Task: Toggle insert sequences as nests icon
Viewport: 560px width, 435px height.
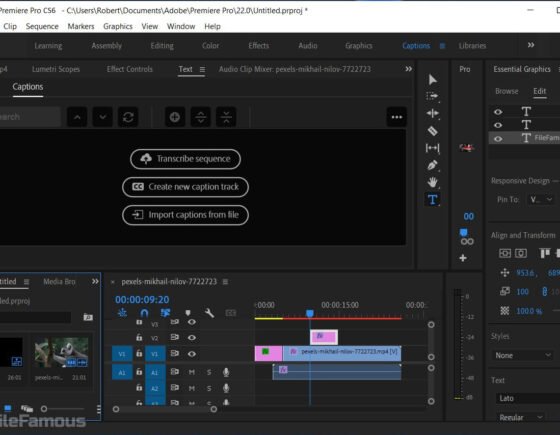Action: tap(122, 313)
